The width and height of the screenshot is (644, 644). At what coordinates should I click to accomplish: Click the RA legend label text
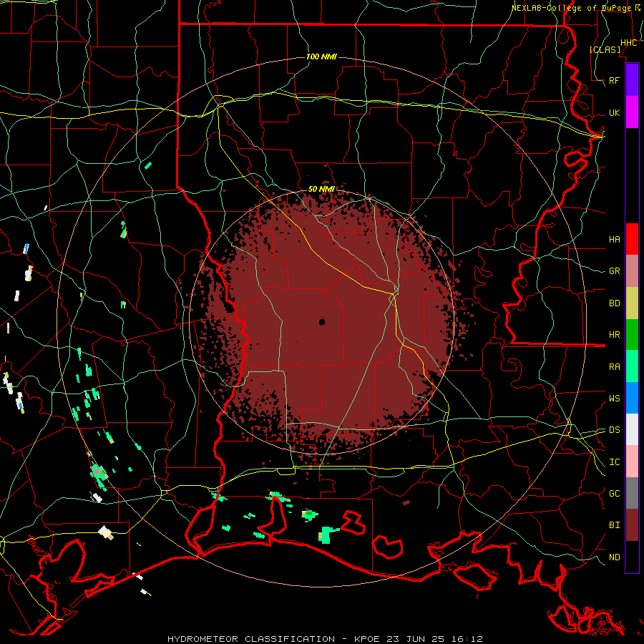coord(615,367)
